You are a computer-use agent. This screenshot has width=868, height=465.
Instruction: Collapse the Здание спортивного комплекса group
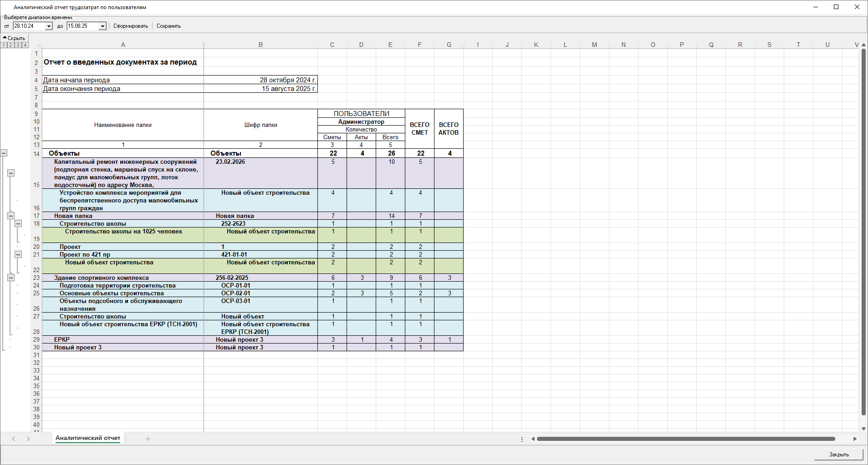pyautogui.click(x=11, y=278)
